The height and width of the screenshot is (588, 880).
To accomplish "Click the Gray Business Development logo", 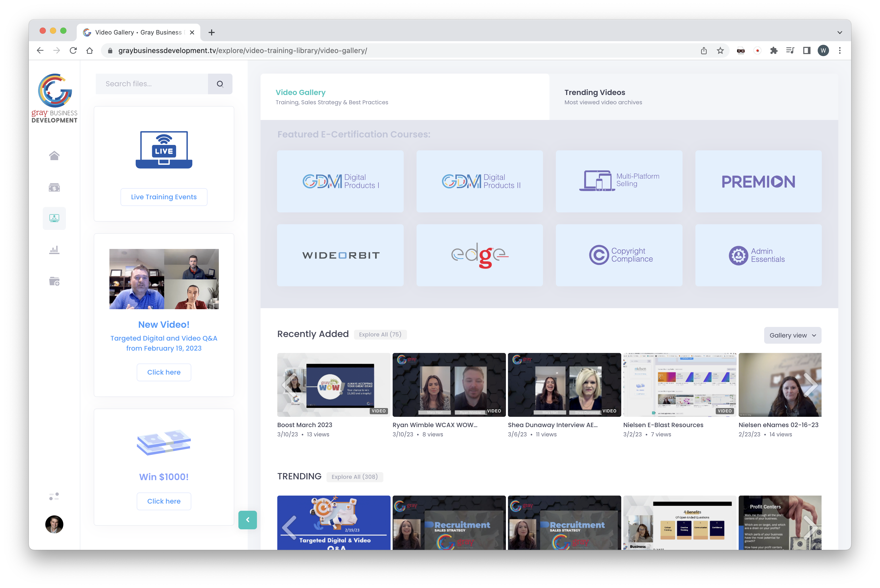I will (54, 98).
